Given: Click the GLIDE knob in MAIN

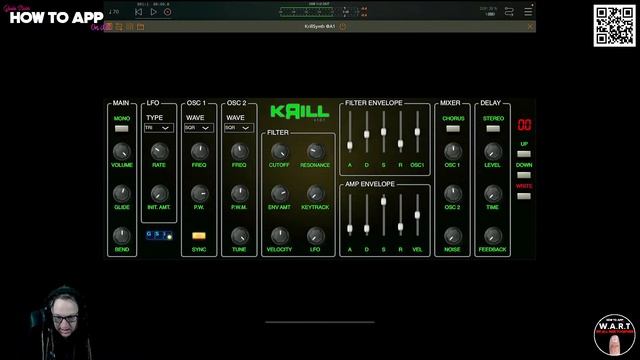Looking at the screenshot, I should [122, 193].
